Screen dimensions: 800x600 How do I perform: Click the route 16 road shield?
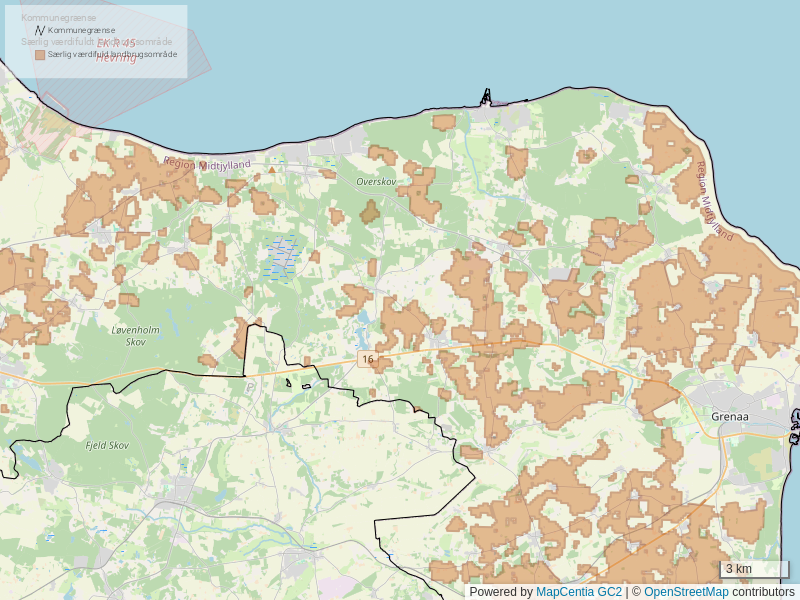[x=368, y=359]
